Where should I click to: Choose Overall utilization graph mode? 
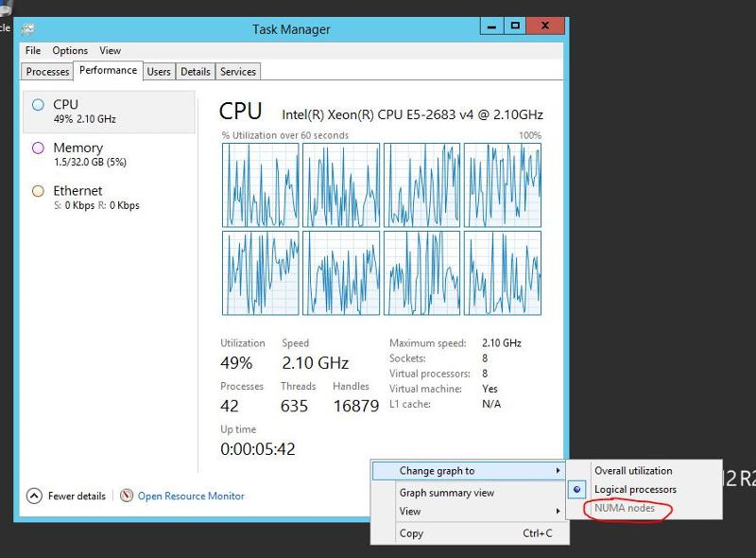(634, 470)
